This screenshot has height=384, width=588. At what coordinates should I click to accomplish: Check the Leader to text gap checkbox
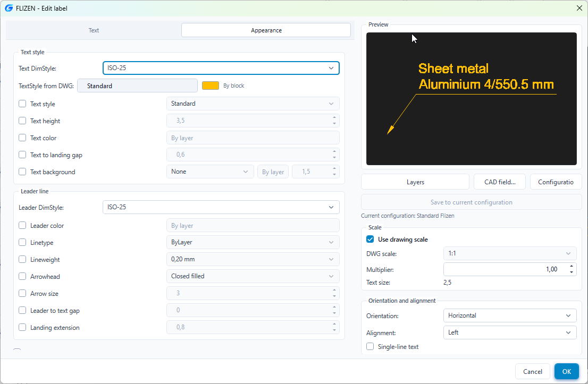22,310
